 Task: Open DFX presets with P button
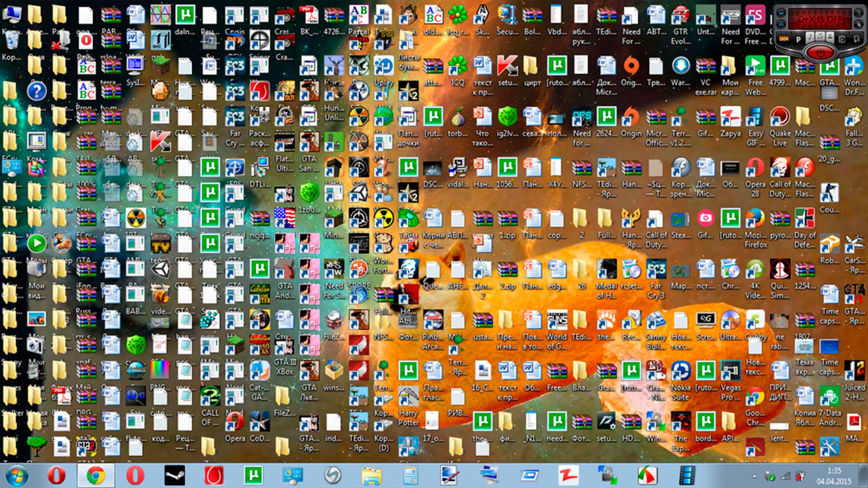click(798, 39)
